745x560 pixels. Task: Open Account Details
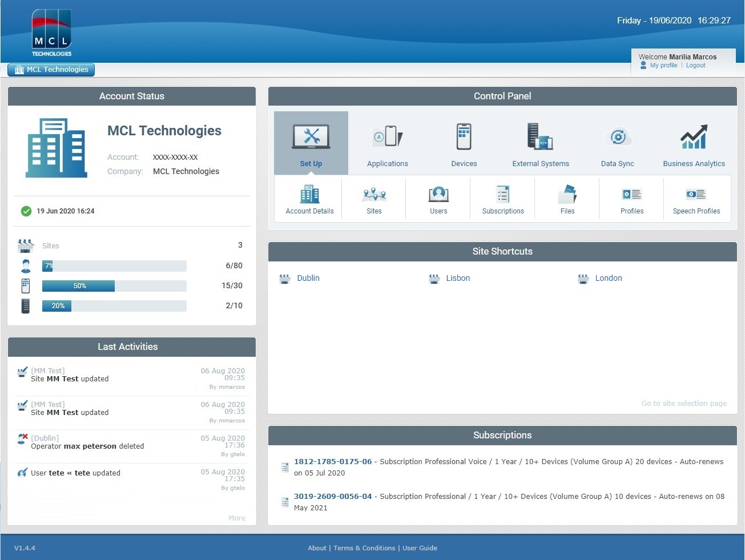pyautogui.click(x=309, y=199)
